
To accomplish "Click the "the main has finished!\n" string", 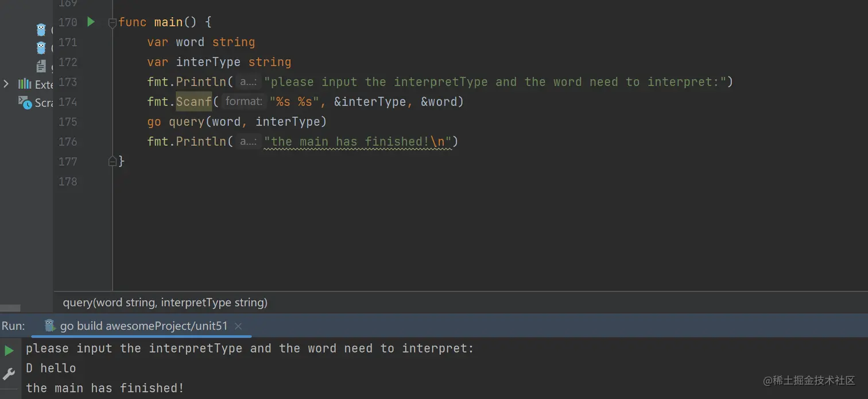I will 358,141.
